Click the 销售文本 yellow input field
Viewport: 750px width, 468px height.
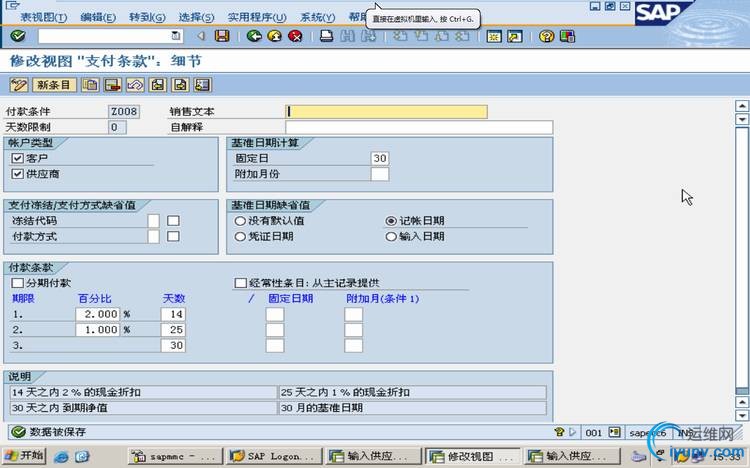tap(386, 111)
